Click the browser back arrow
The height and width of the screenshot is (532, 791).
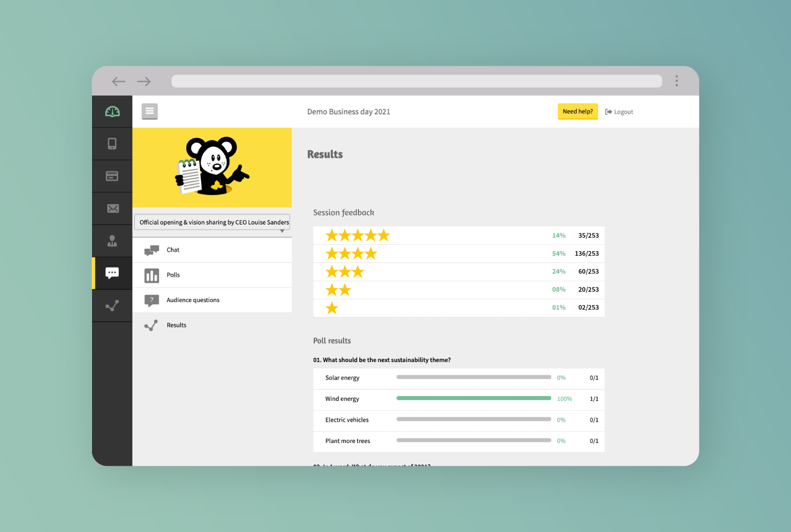pos(119,82)
